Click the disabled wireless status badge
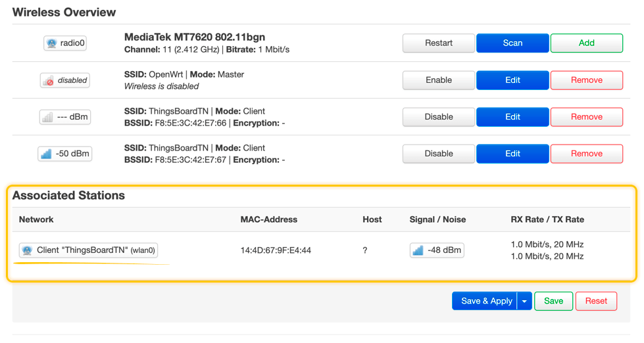The image size is (644, 343). tap(64, 80)
